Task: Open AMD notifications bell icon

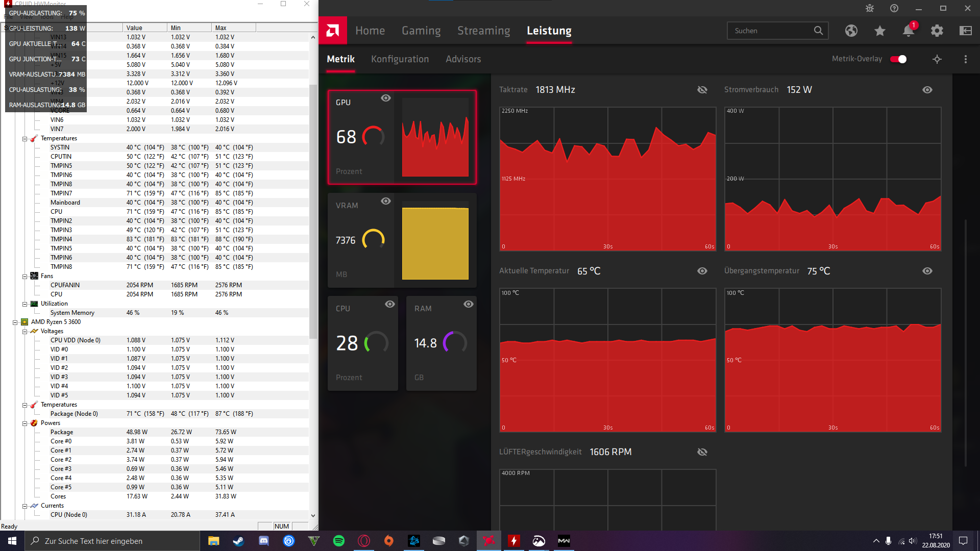Action: (x=908, y=31)
